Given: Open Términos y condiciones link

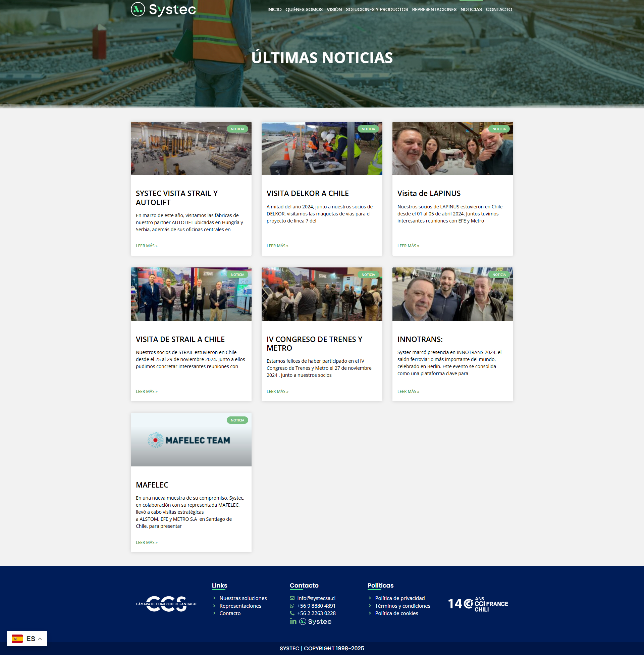Looking at the screenshot, I should [x=402, y=606].
